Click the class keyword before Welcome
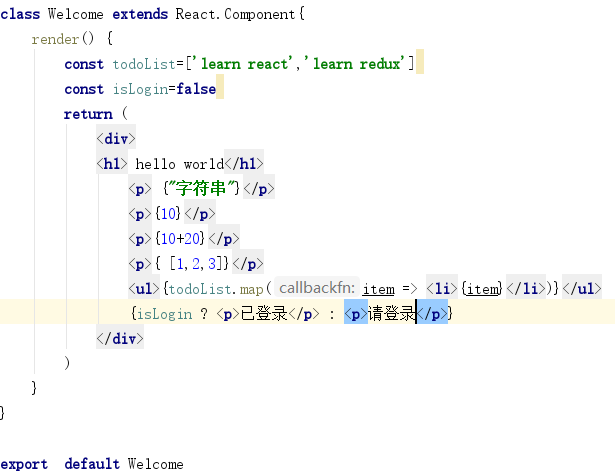 [x=20, y=14]
